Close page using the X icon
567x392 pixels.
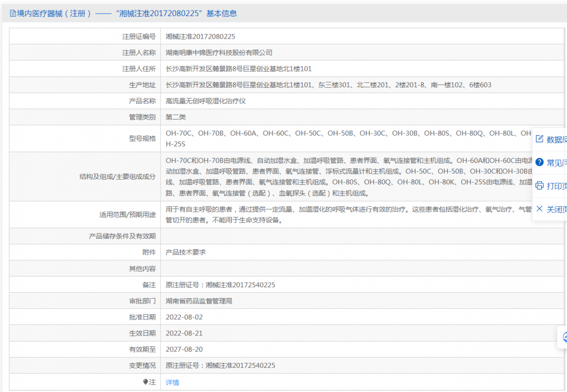click(540, 208)
